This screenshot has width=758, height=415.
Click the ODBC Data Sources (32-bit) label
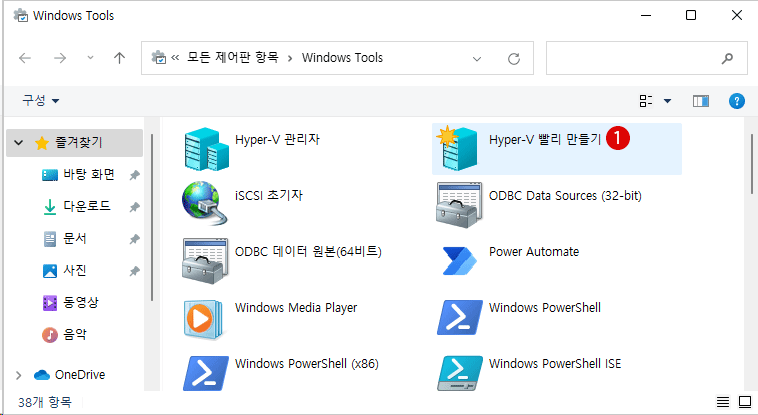pyautogui.click(x=565, y=195)
